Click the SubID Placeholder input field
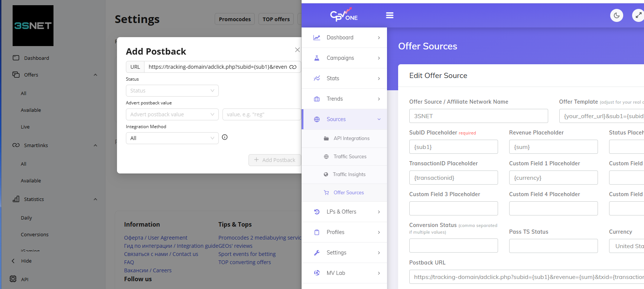 pos(453,147)
